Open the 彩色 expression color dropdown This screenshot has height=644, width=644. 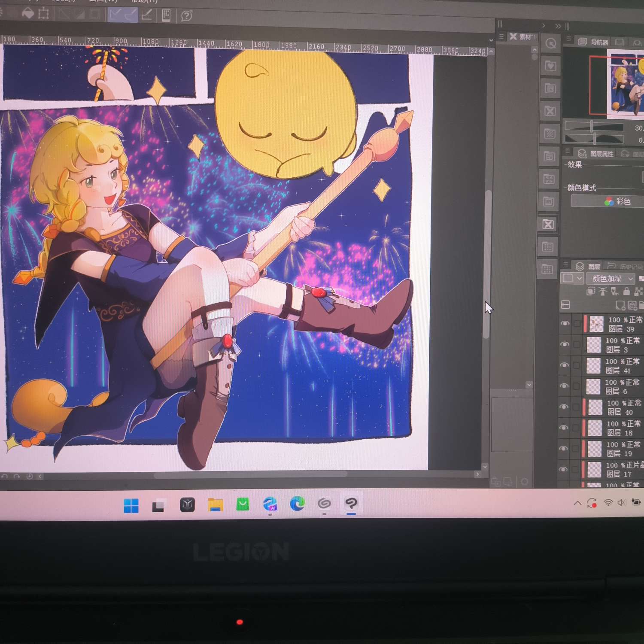click(x=608, y=201)
